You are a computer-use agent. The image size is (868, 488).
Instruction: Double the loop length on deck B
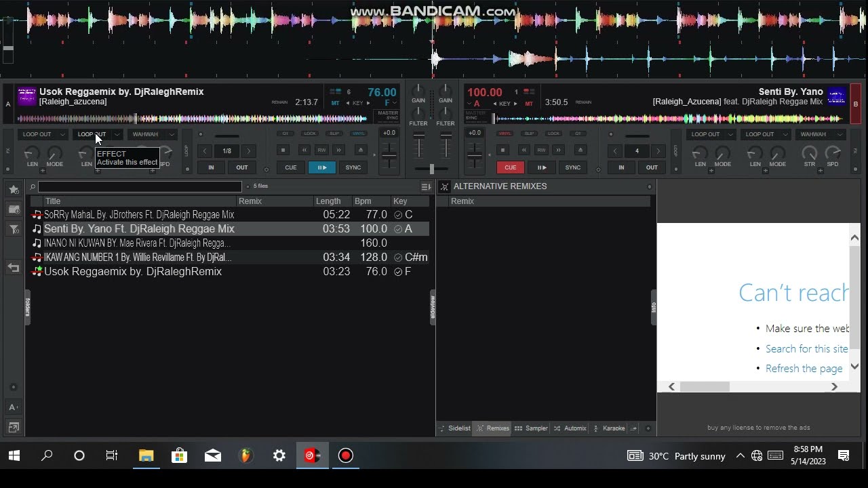tap(658, 151)
